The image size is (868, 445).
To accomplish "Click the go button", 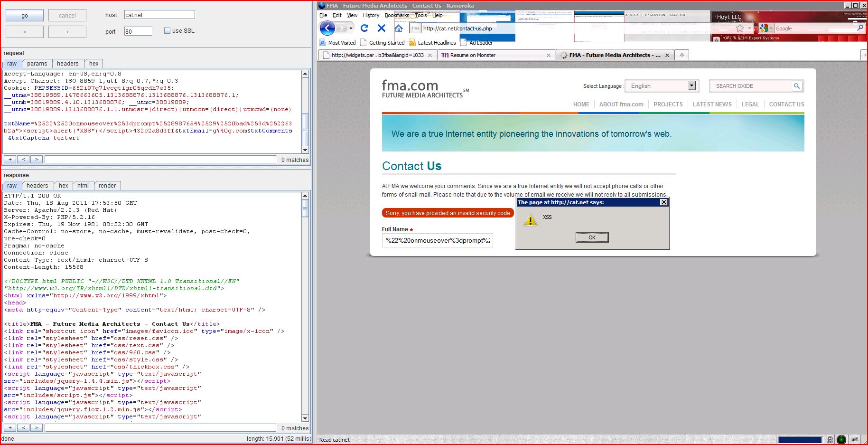I will 25,16.
